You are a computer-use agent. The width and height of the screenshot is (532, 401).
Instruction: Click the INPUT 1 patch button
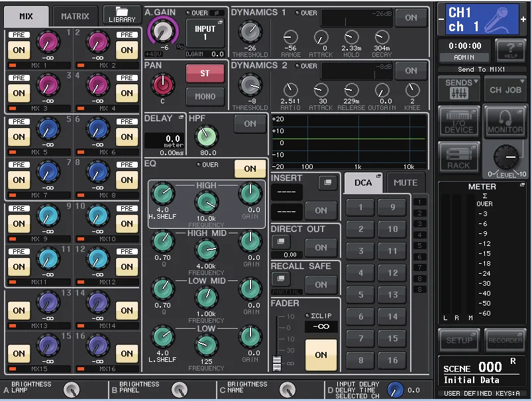pos(205,33)
